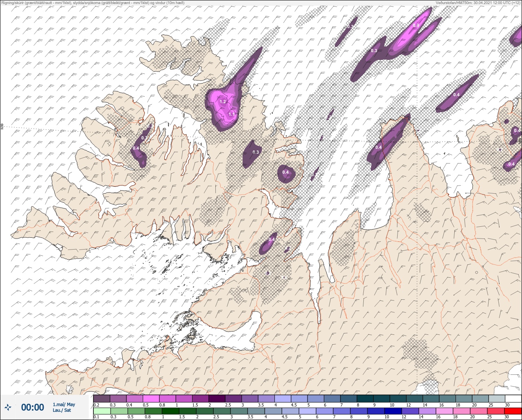
Task: Click the 'Lau./ Sat' weekday label
Action: (x=62, y=410)
